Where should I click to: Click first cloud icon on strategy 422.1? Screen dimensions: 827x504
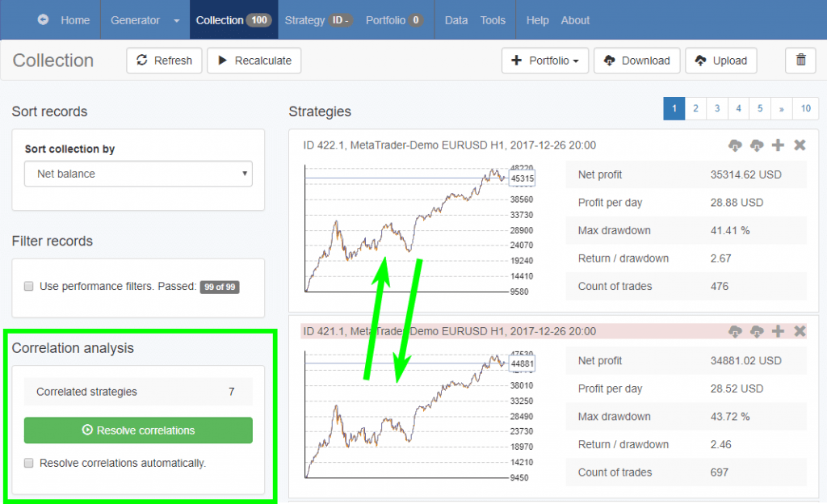pos(735,145)
